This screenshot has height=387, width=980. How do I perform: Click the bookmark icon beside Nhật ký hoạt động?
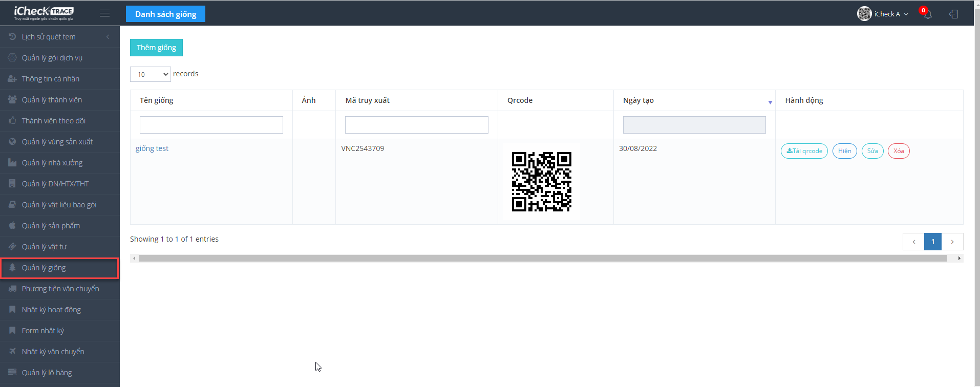pos(12,309)
